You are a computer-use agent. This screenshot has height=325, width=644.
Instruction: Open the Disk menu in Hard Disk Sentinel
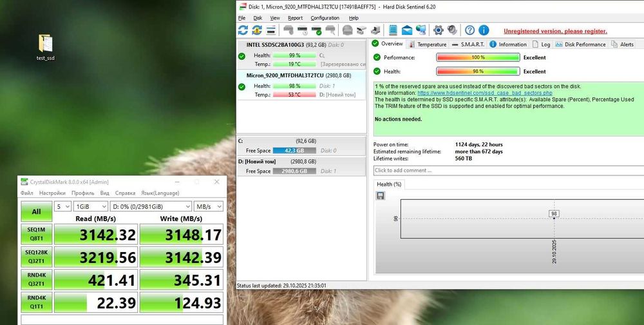[258, 18]
